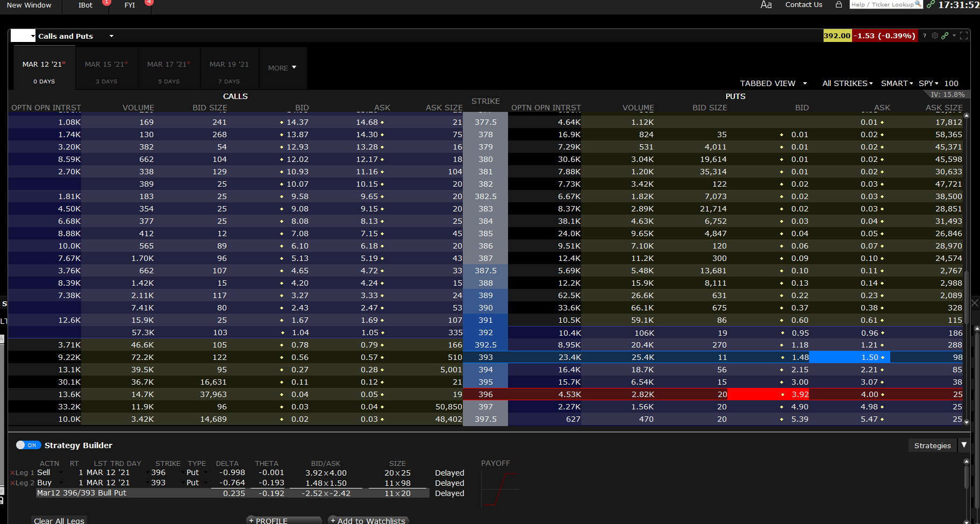Click the + PROFILE button
This screenshot has height=524, width=980.
click(x=284, y=520)
